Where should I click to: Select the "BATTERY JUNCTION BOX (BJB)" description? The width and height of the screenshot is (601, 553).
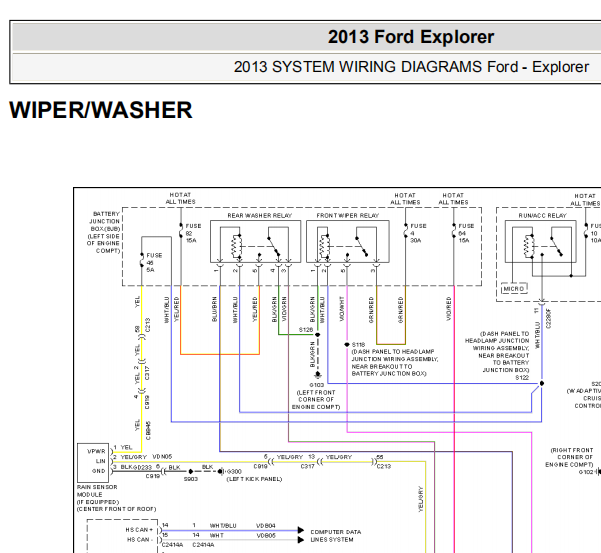[104, 232]
